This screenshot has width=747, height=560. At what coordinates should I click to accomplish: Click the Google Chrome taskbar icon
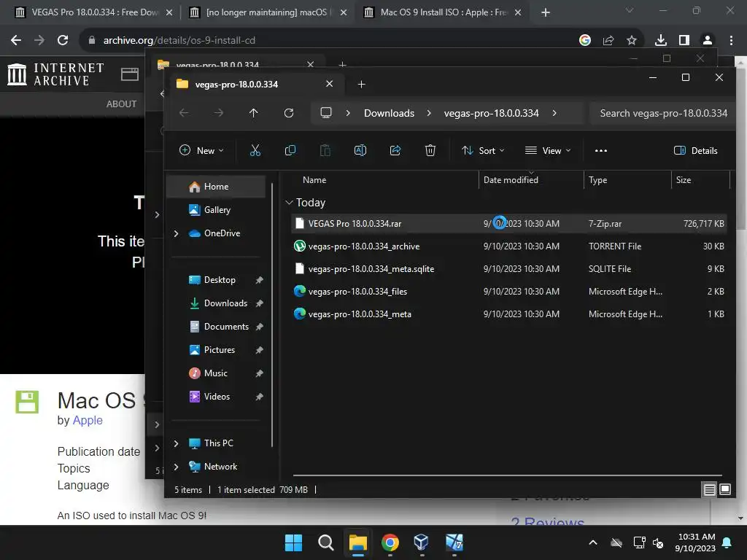(x=390, y=542)
